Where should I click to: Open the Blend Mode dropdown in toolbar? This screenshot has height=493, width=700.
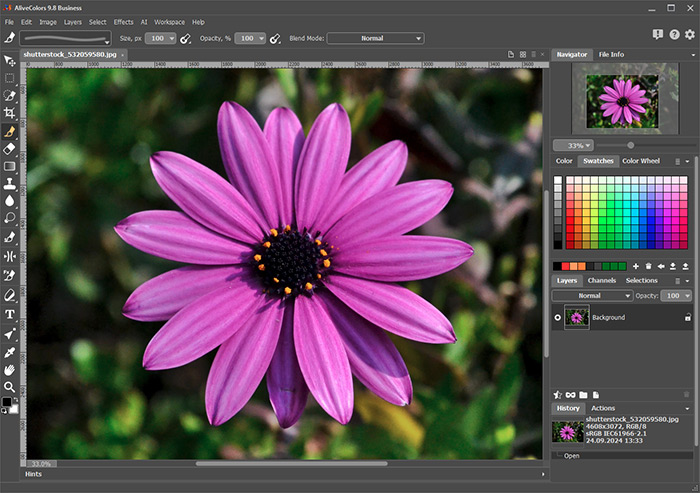375,38
